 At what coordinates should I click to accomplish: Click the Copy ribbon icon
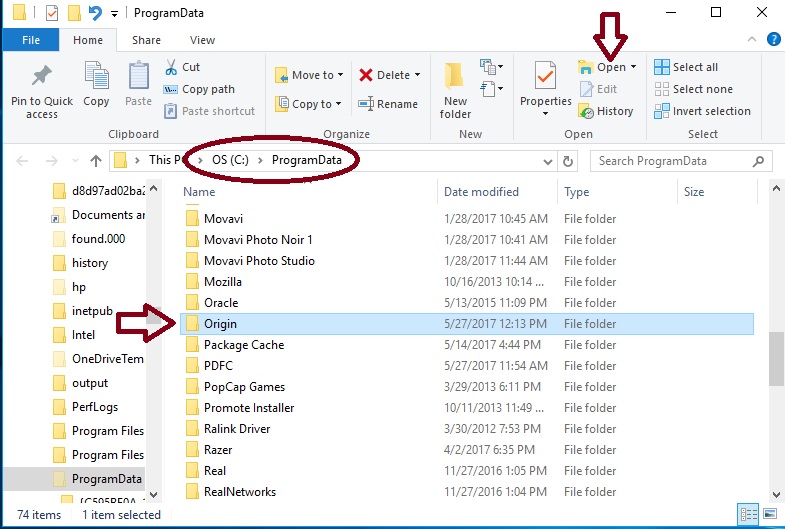pyautogui.click(x=96, y=76)
